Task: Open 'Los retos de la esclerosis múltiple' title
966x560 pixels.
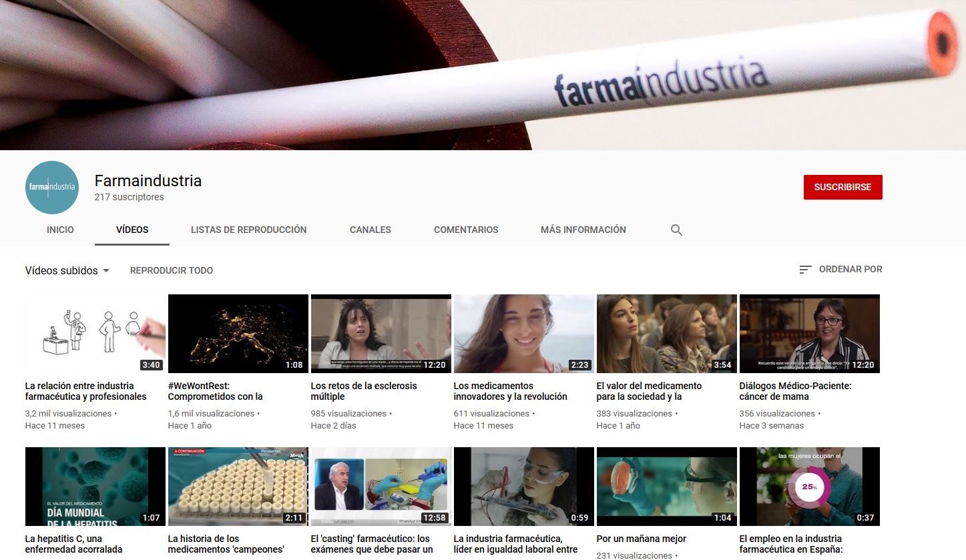Action: (364, 391)
